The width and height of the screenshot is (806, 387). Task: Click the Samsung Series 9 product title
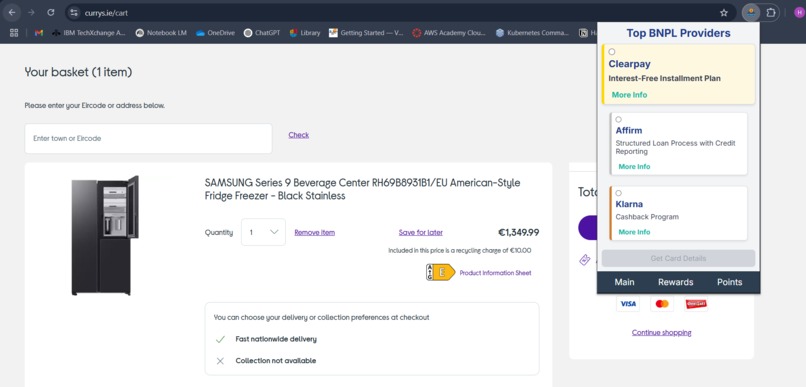(x=362, y=189)
